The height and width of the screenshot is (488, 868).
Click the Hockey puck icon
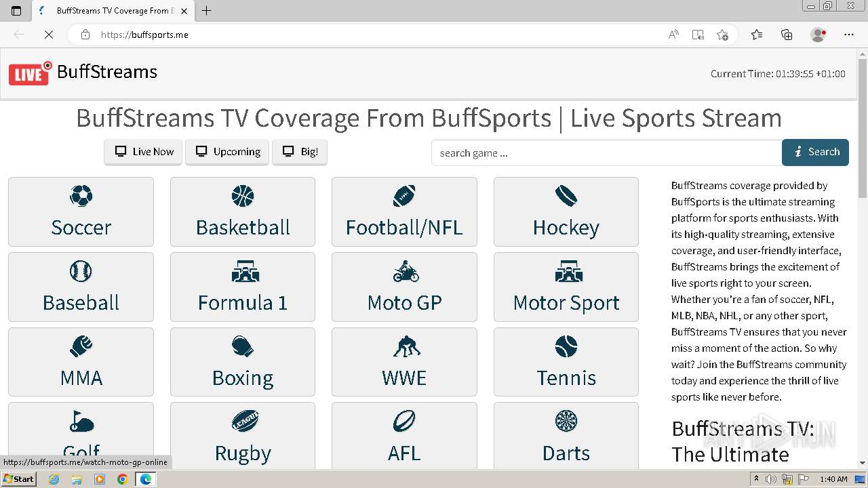coord(566,196)
